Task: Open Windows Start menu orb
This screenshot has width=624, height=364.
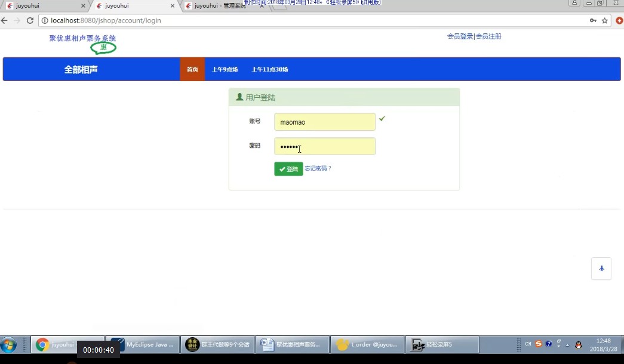Action: 8,344
